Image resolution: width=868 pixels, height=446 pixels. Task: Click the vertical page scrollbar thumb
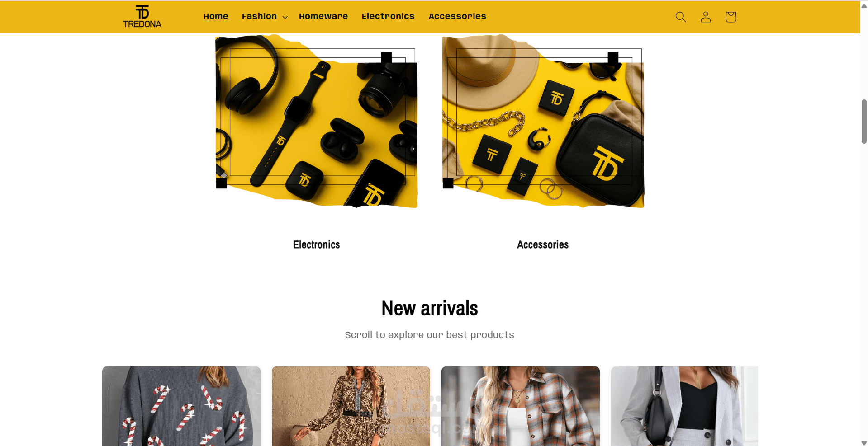864,122
